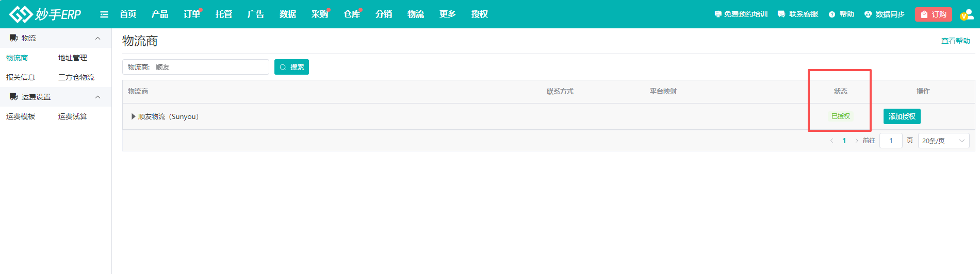Open the 首页 menu
This screenshot has height=274, width=980.
point(128,14)
